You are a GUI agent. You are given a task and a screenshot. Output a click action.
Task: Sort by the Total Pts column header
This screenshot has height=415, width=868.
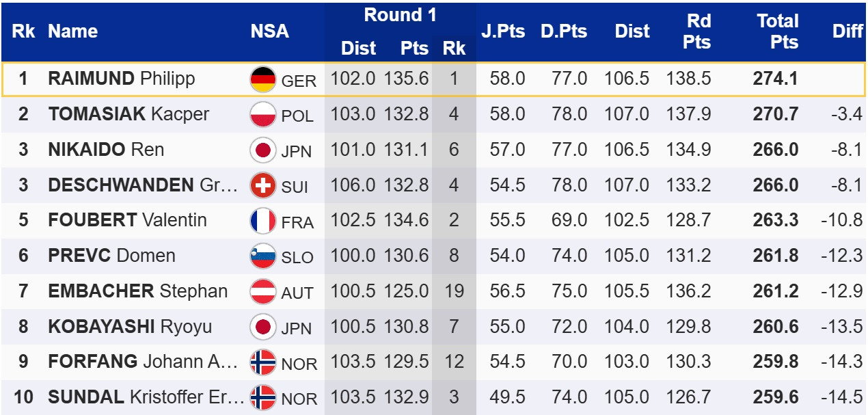pyautogui.click(x=778, y=31)
